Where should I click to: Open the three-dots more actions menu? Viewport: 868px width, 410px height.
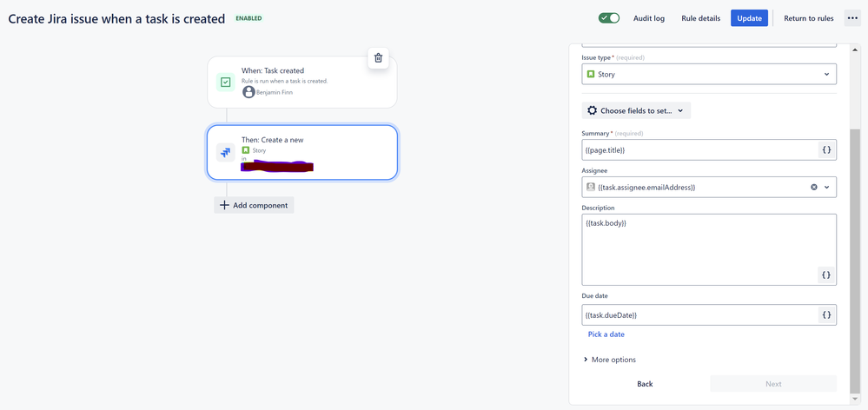[x=852, y=18]
